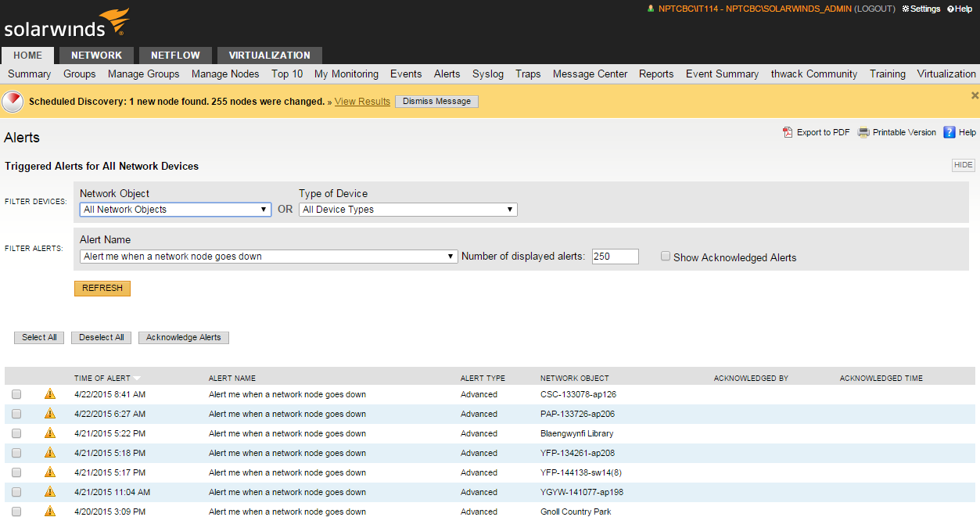Sort by the Network Object column header

(x=575, y=379)
